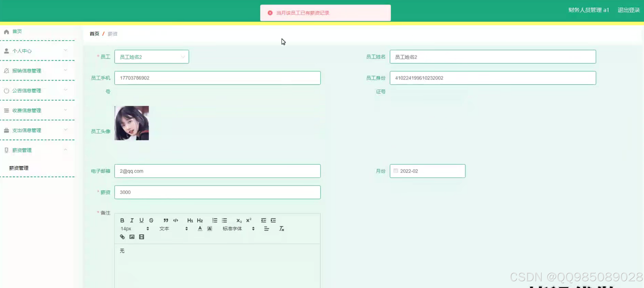Toggle superscript text mode
Screen dimensions: 644x288
[x=249, y=220]
